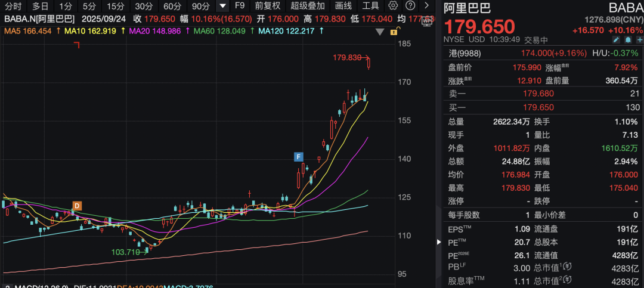Click MA120 122.217 indicator label
The image size is (644, 288).
pos(285,31)
